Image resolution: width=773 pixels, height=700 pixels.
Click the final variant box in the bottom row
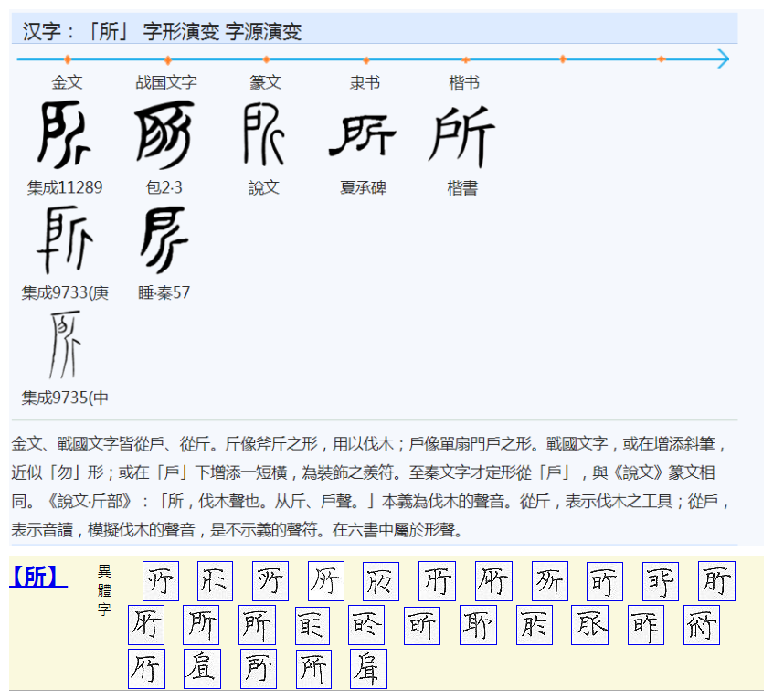[368, 669]
